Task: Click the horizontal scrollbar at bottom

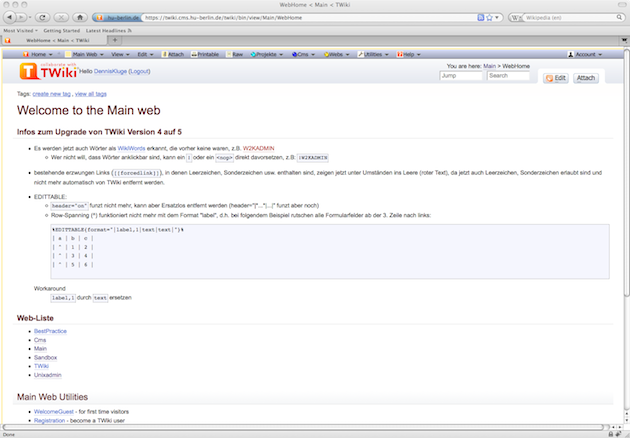Action: click(x=303, y=427)
